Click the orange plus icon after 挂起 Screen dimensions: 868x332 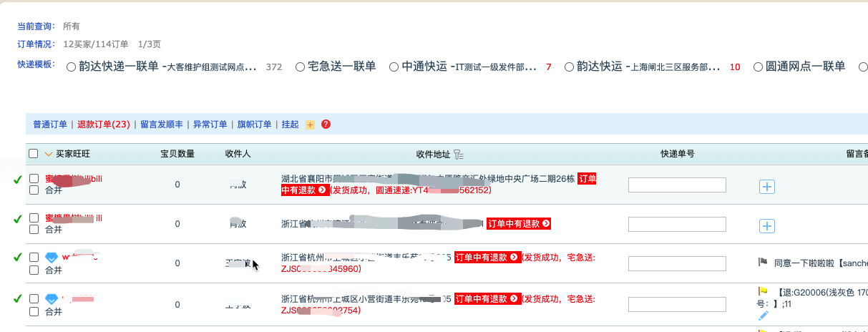(310, 125)
